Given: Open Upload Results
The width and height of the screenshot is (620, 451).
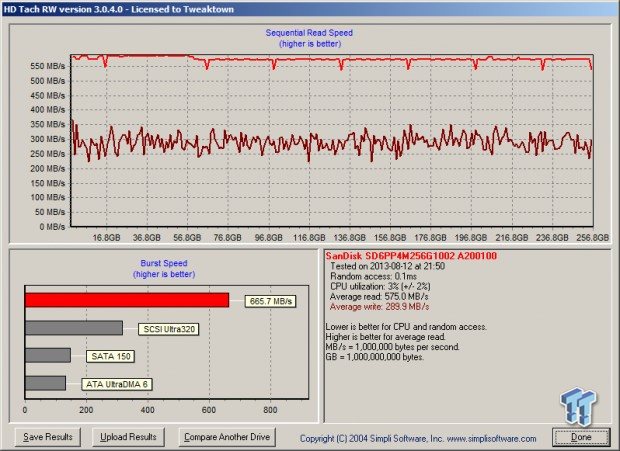Looking at the screenshot, I should (128, 437).
